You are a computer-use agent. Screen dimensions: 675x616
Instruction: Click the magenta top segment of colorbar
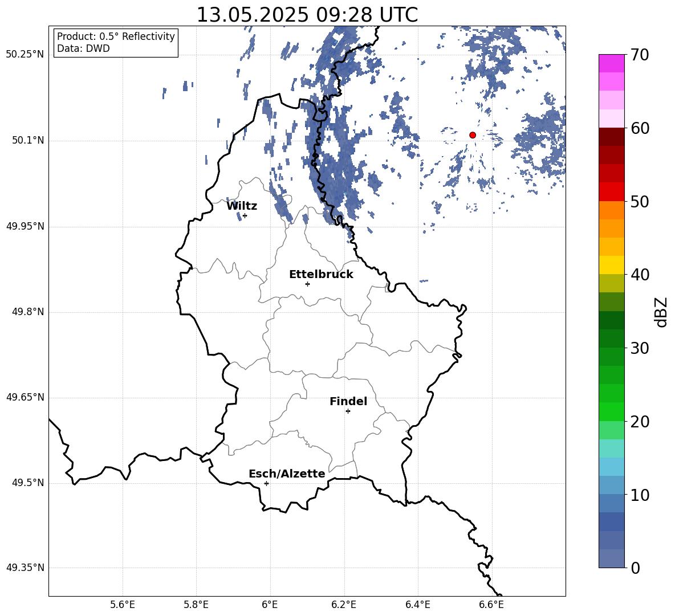point(611,63)
